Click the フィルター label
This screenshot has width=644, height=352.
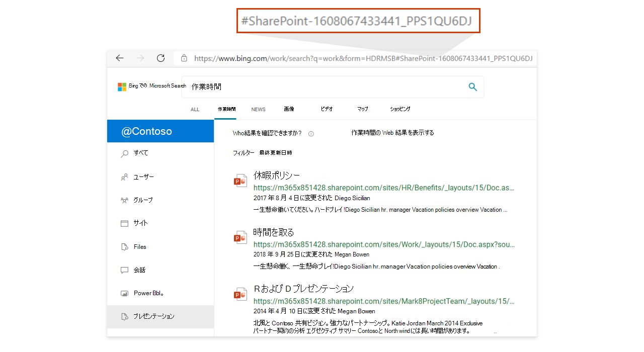coord(244,152)
